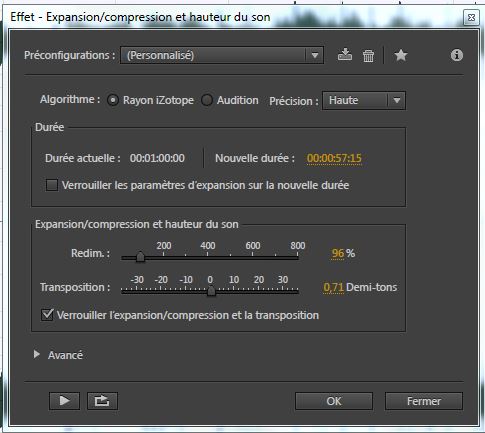Close the dialog with the X icon
This screenshot has height=433, width=485.
tap(471, 17)
